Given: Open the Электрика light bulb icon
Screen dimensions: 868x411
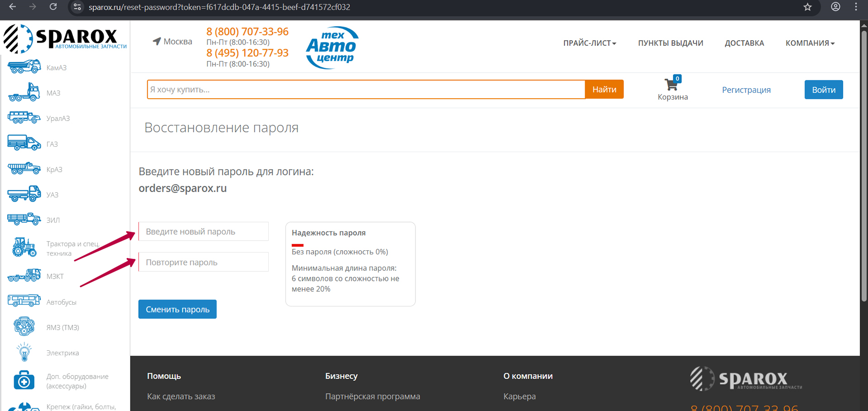Looking at the screenshot, I should click(x=24, y=353).
